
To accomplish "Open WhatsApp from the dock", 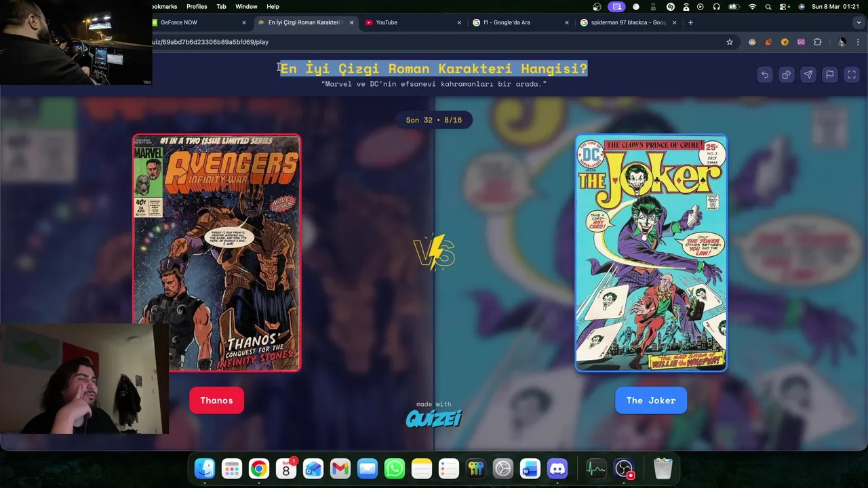I will 395,468.
